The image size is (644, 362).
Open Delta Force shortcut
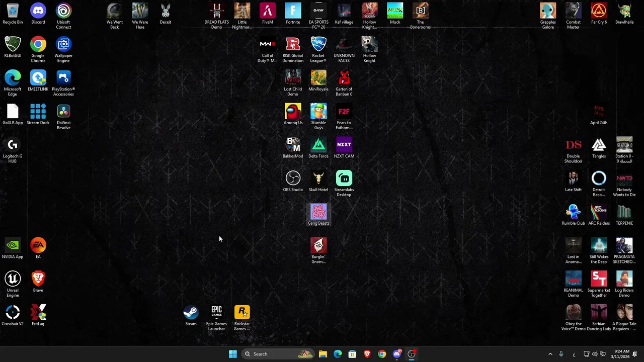tap(318, 148)
